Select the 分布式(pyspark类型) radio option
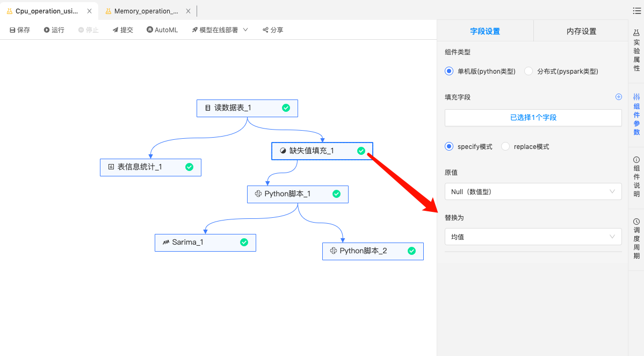The width and height of the screenshot is (644, 356). point(529,71)
